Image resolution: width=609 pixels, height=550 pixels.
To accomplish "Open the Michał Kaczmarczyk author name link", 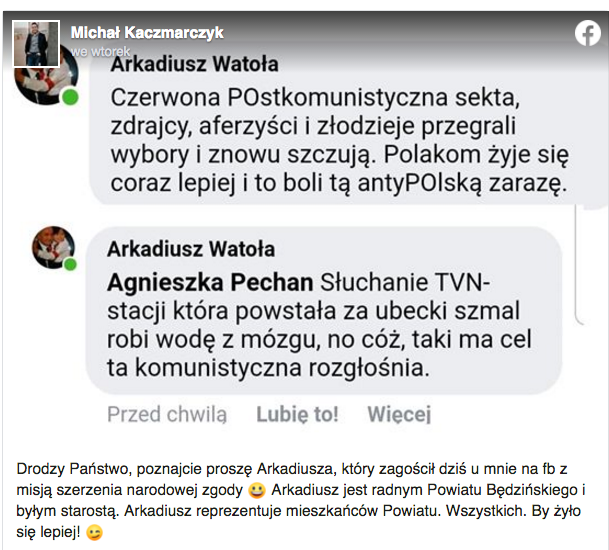I will coord(147,33).
